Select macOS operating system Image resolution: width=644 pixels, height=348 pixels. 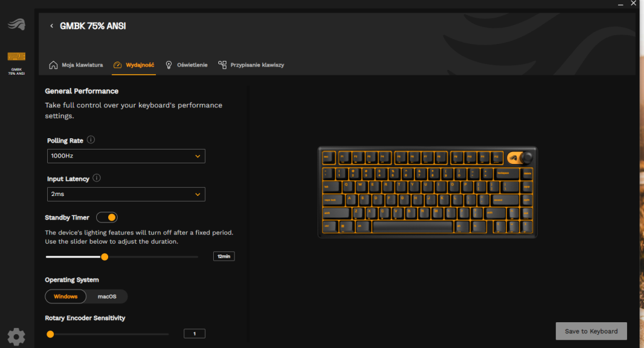(107, 296)
